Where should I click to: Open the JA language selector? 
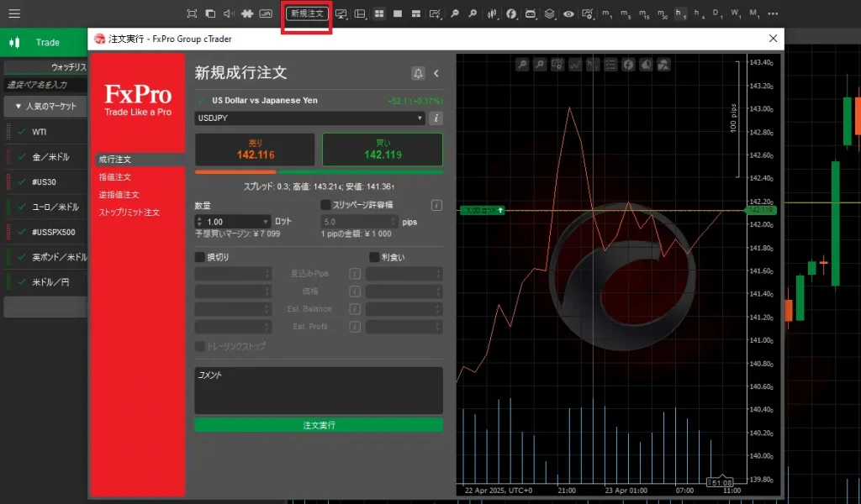click(266, 13)
